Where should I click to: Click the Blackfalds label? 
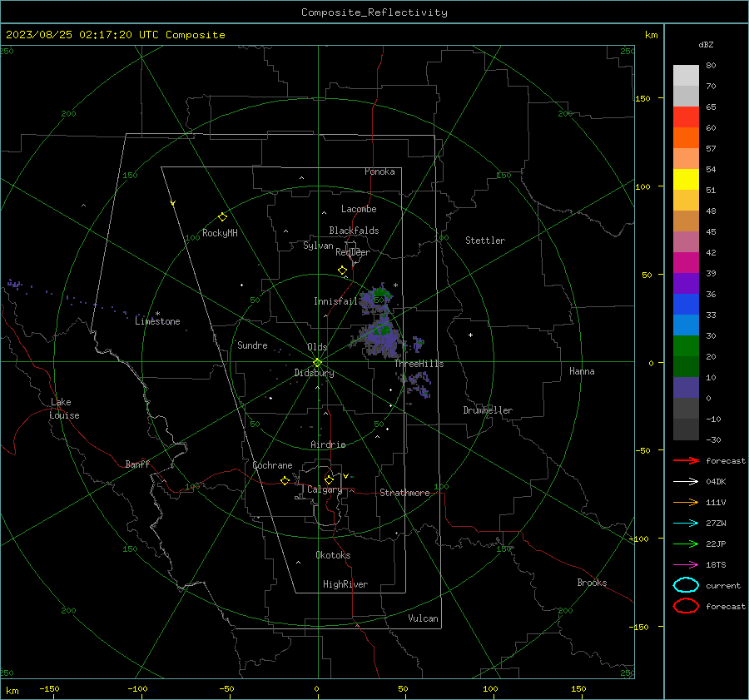click(354, 231)
